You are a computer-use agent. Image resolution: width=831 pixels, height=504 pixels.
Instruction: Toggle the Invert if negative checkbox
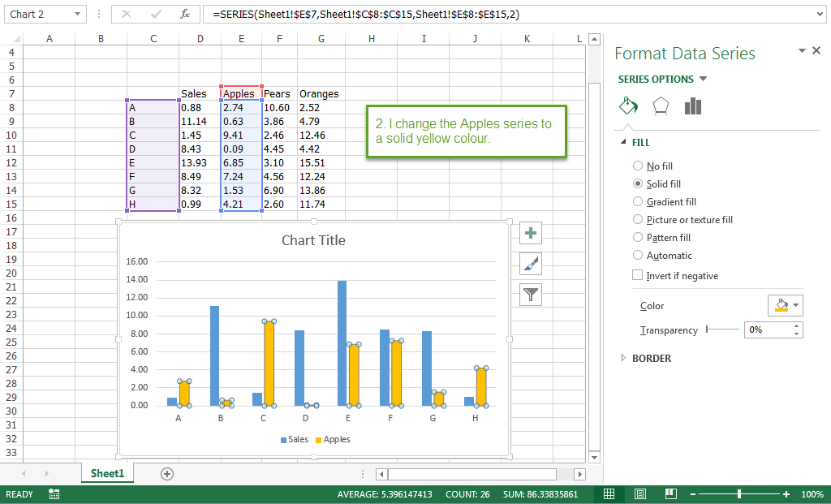click(x=638, y=275)
